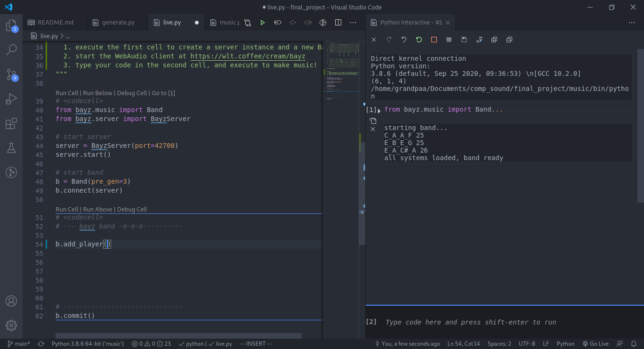Change indentation via Spaces: 2
Screen dimensions: 644x349
coord(499,344)
